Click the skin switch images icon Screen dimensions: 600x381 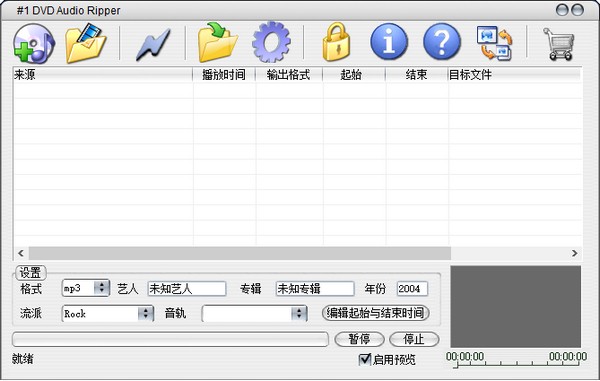click(x=494, y=43)
